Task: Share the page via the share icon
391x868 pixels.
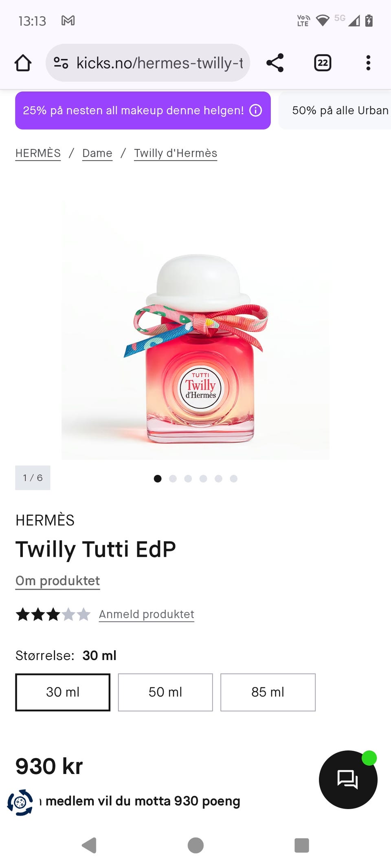Action: pos(275,63)
